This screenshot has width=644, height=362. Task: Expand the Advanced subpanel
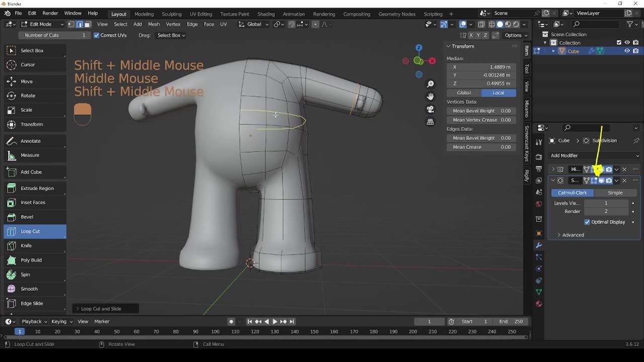[573, 235]
